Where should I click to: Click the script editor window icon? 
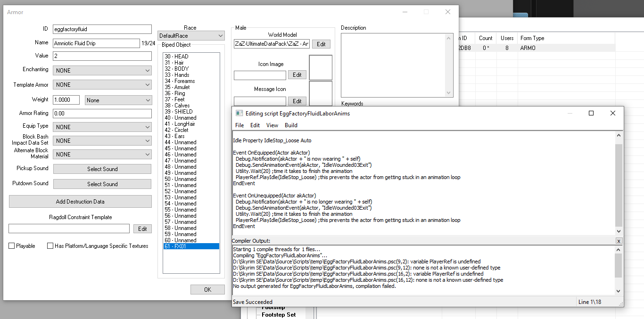(239, 113)
